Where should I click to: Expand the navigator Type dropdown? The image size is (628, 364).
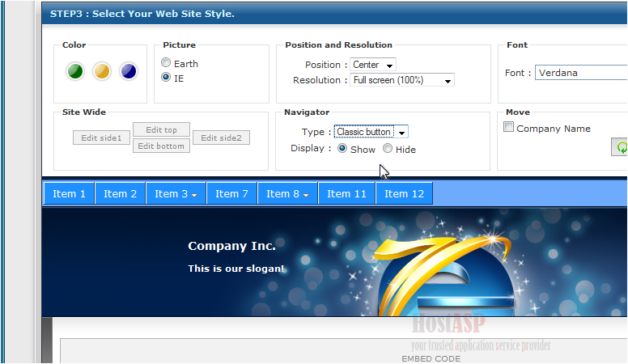pos(371,132)
